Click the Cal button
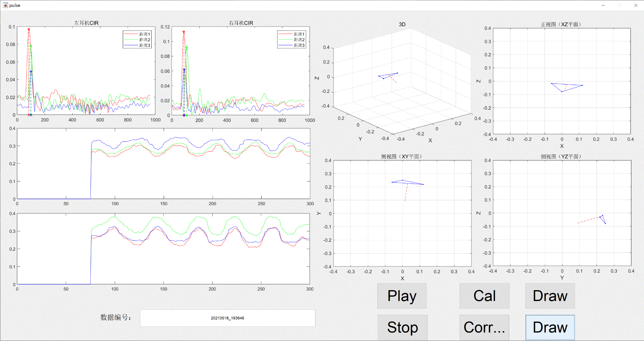 click(x=484, y=296)
